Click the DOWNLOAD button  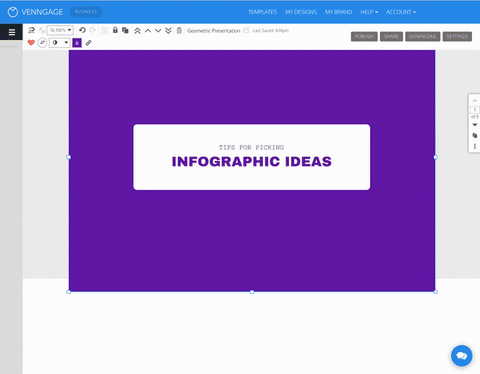[423, 36]
